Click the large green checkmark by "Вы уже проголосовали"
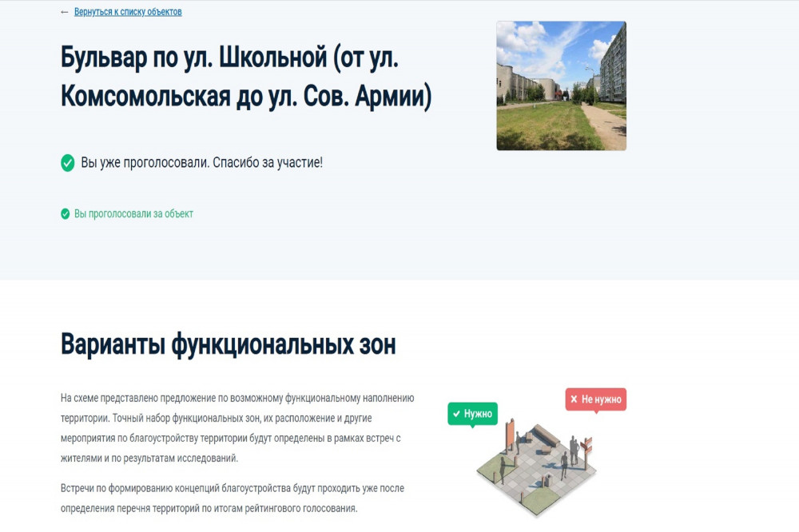The image size is (799, 532). (x=68, y=163)
